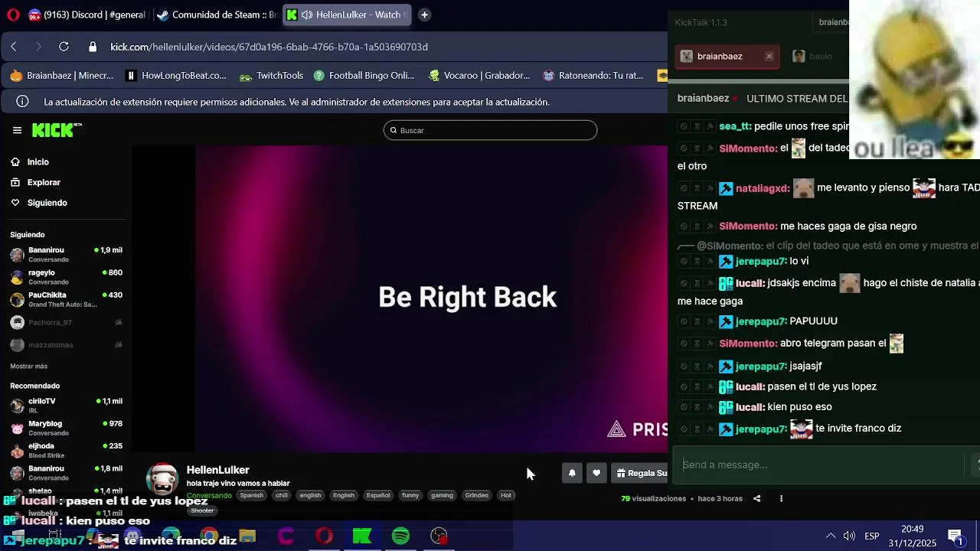Click the padlock site info icon
Image resolution: width=980 pixels, height=551 pixels.
(93, 47)
